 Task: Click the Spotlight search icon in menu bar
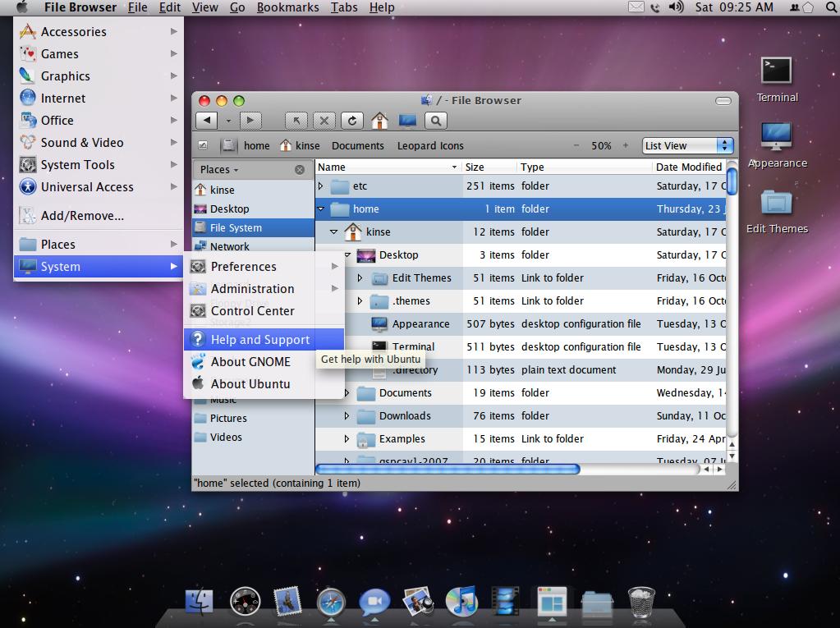point(832,7)
